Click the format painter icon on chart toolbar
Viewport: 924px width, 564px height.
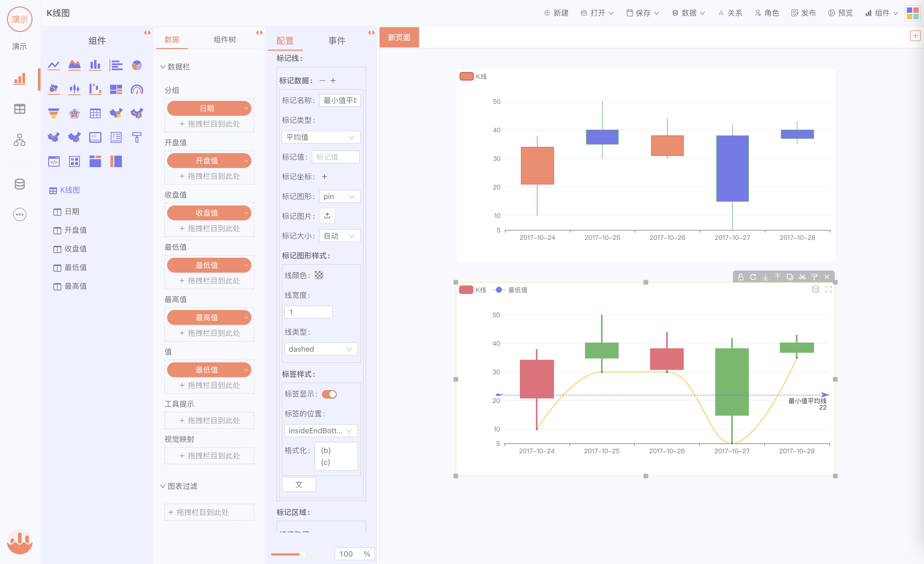pos(815,277)
